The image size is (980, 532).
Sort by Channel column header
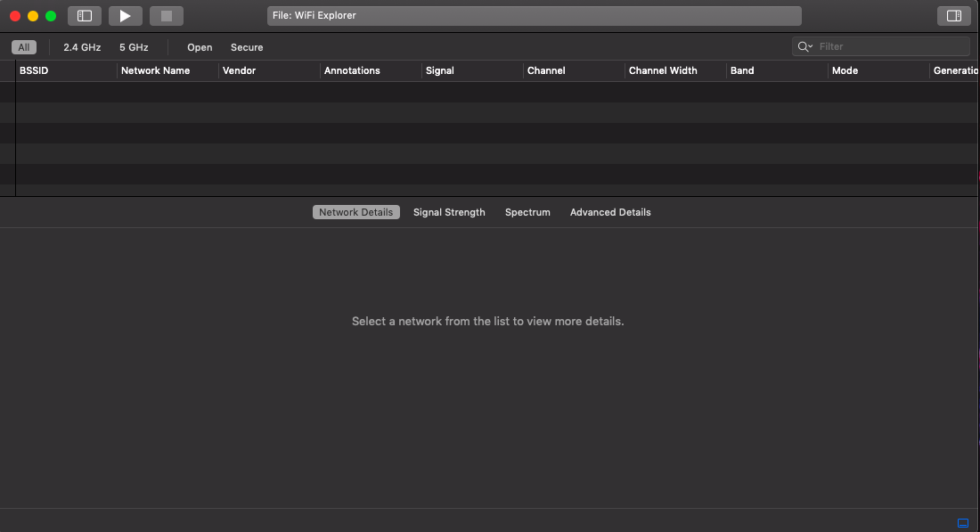tap(574, 70)
